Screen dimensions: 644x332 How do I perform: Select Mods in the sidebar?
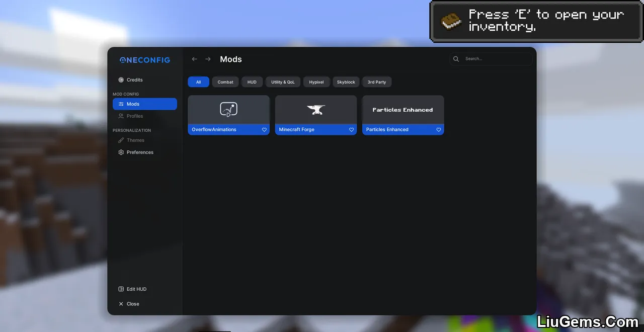pos(145,104)
